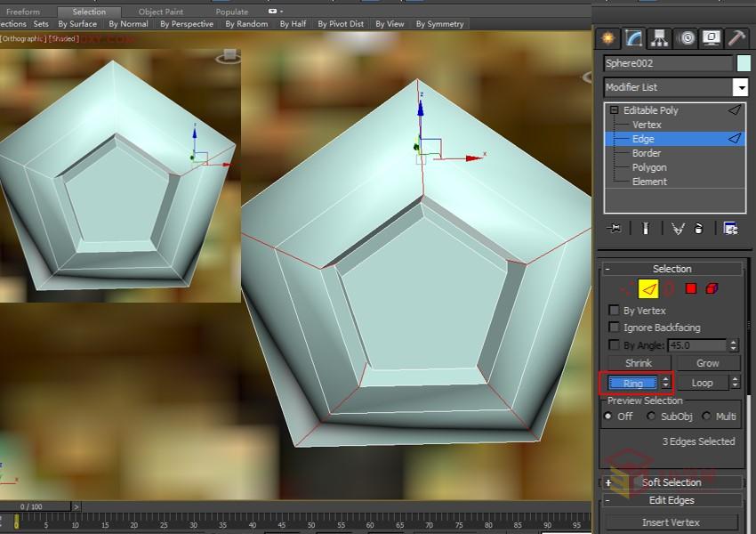The image size is (756, 534).
Task: Switch to the Selection ribbon tab
Action: [x=89, y=12]
